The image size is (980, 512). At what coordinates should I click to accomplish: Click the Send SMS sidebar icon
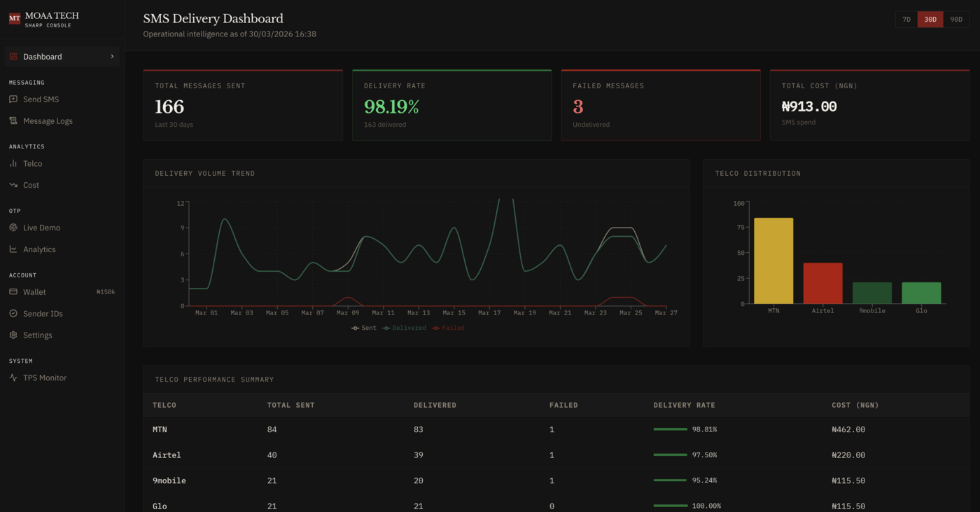coord(13,99)
